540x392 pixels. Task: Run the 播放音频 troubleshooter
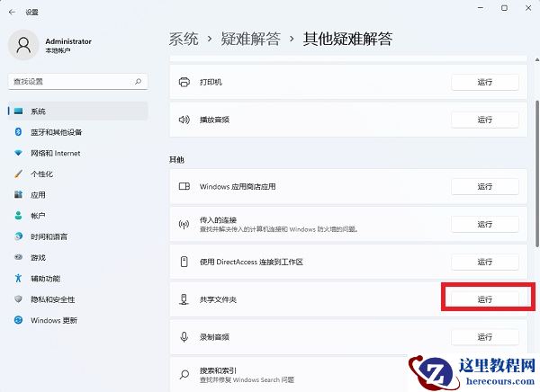[x=485, y=120]
